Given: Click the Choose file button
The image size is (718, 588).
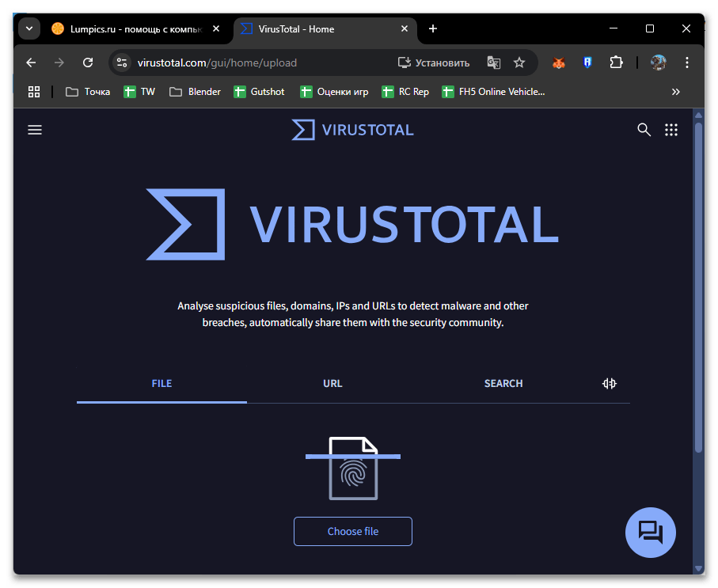Looking at the screenshot, I should tap(353, 531).
